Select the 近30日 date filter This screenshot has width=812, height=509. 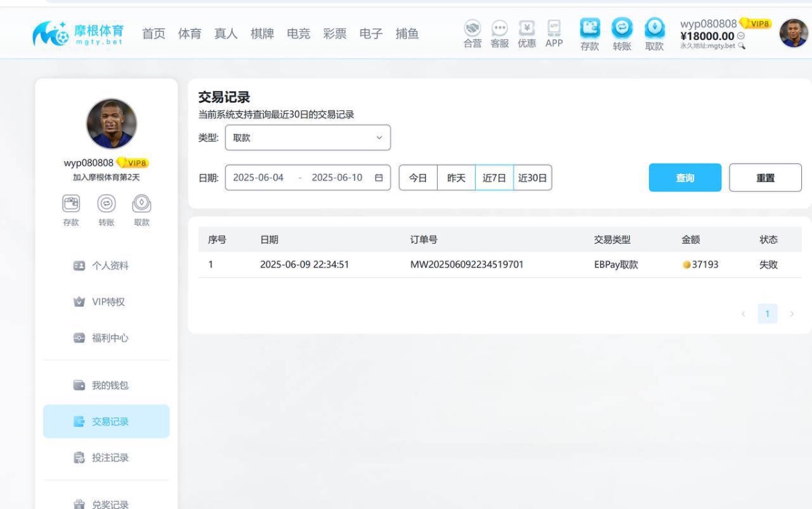tap(532, 177)
